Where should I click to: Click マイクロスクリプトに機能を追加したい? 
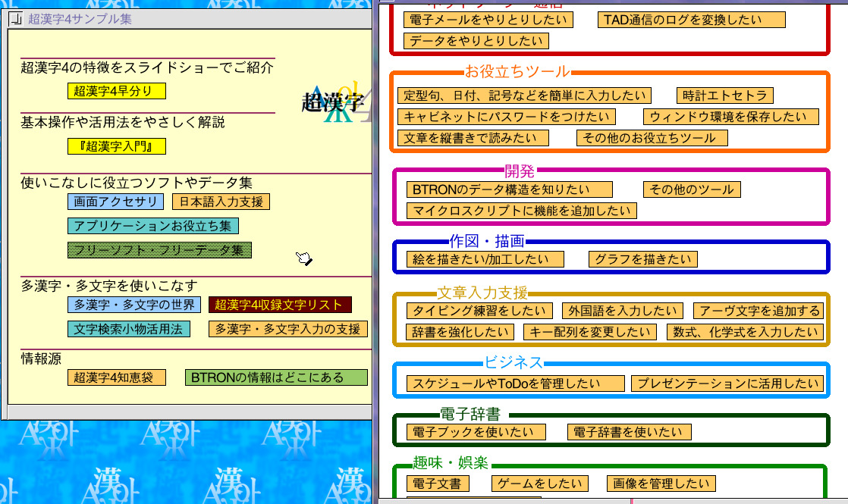[x=521, y=211]
